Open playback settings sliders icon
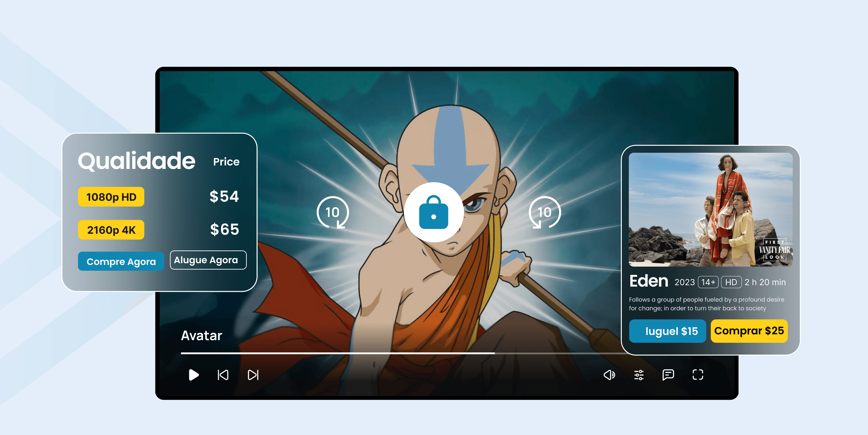This screenshot has width=868, height=435. tap(639, 375)
